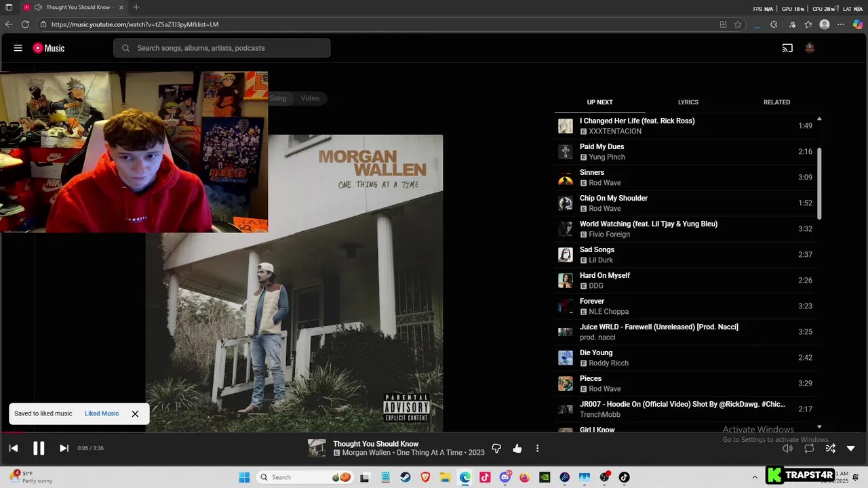Mute volume from player bar
The image size is (868, 488).
[x=787, y=448]
